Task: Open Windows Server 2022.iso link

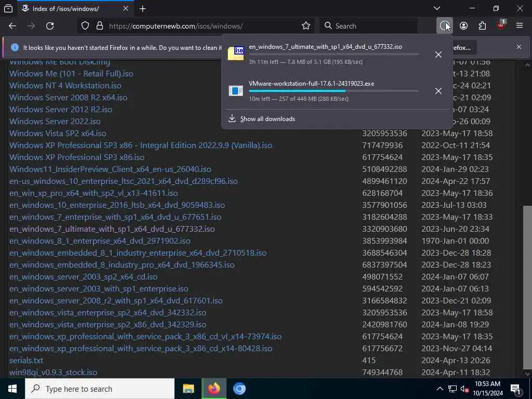Action: click(x=55, y=121)
